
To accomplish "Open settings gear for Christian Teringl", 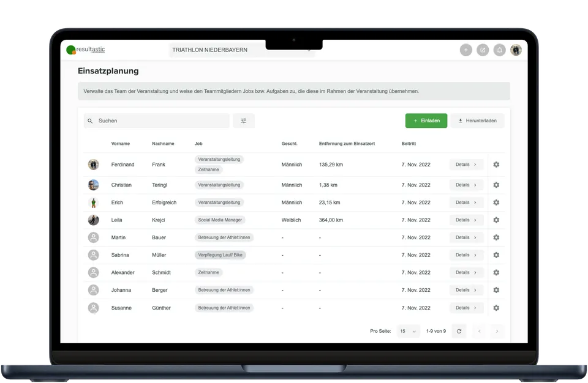I will click(x=496, y=185).
